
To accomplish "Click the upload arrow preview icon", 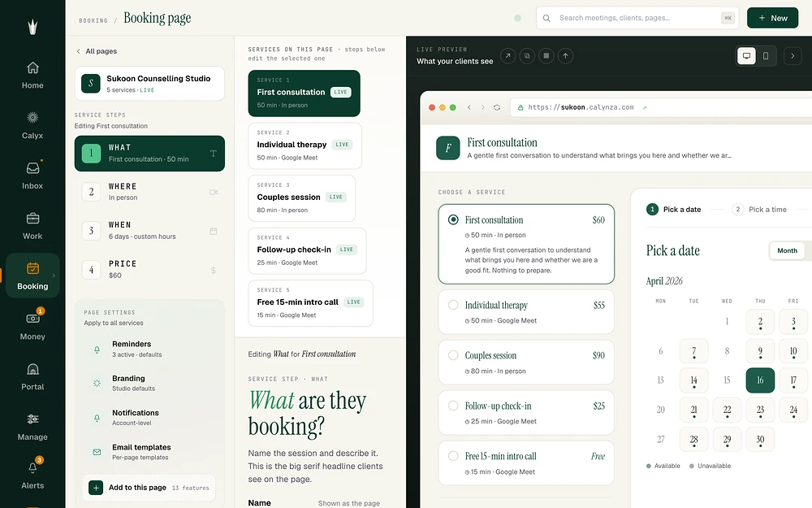I will pos(565,55).
